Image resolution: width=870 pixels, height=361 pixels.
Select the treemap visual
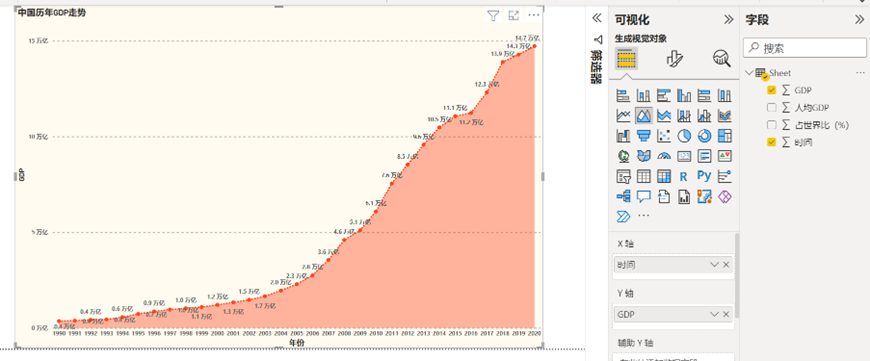click(x=725, y=135)
